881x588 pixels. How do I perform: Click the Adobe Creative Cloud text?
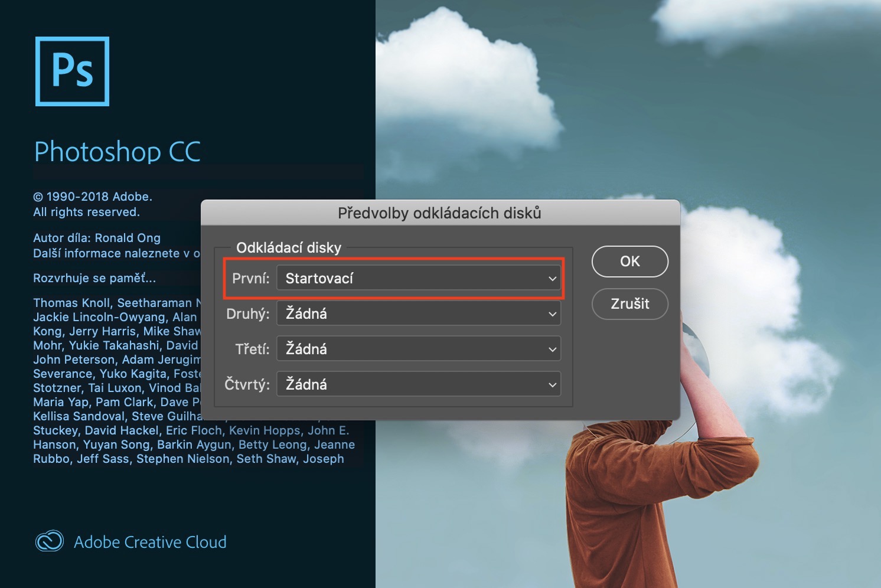tap(150, 542)
